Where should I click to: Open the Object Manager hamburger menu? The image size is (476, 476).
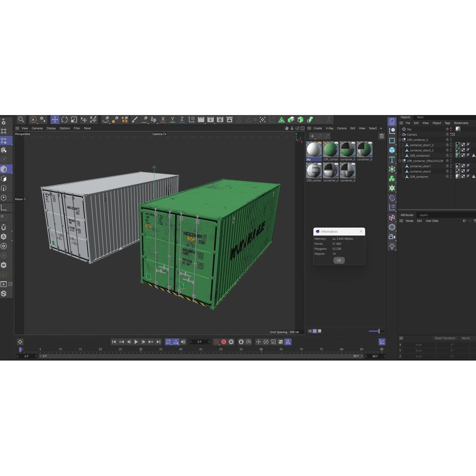(401, 123)
